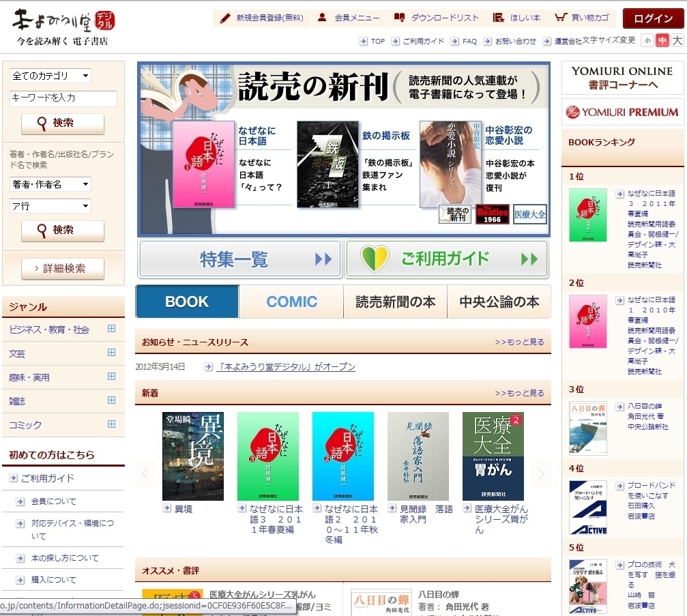The image size is (687, 616).
Task: Click the arrow icon beside FAQ link
Action: [455, 41]
